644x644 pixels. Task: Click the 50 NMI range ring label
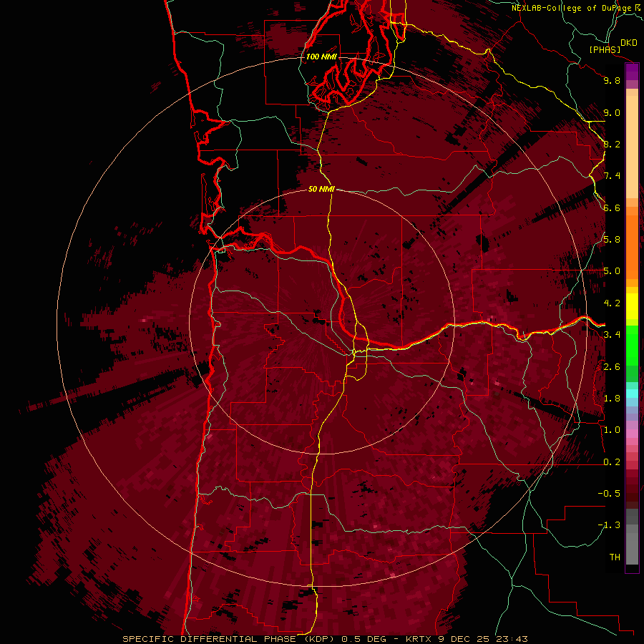[321, 189]
